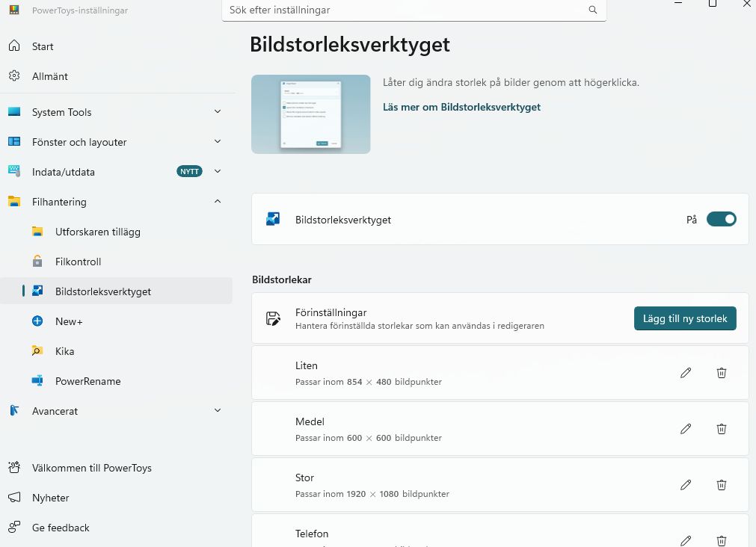Screen dimensions: 756x547
Task: Click the Ge feedback icon
Action: tap(14, 528)
